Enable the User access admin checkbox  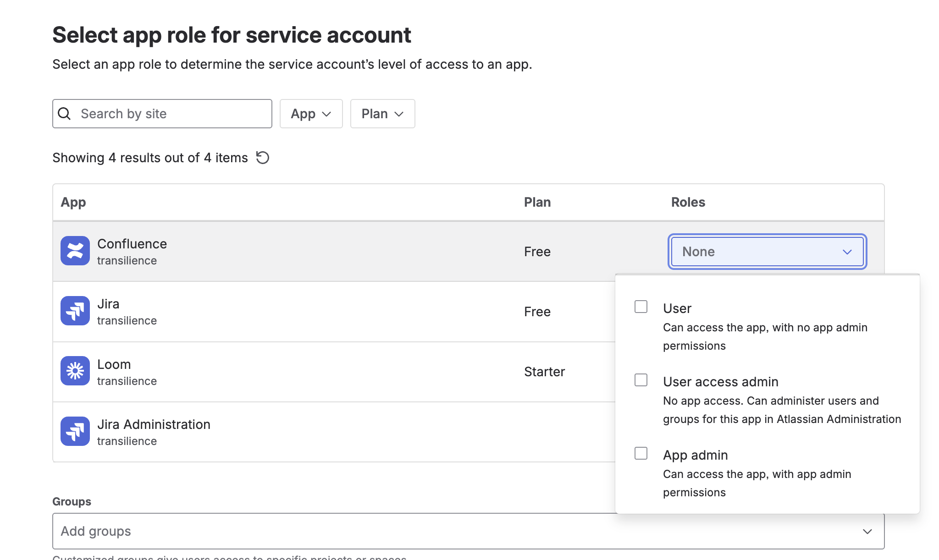tap(641, 380)
